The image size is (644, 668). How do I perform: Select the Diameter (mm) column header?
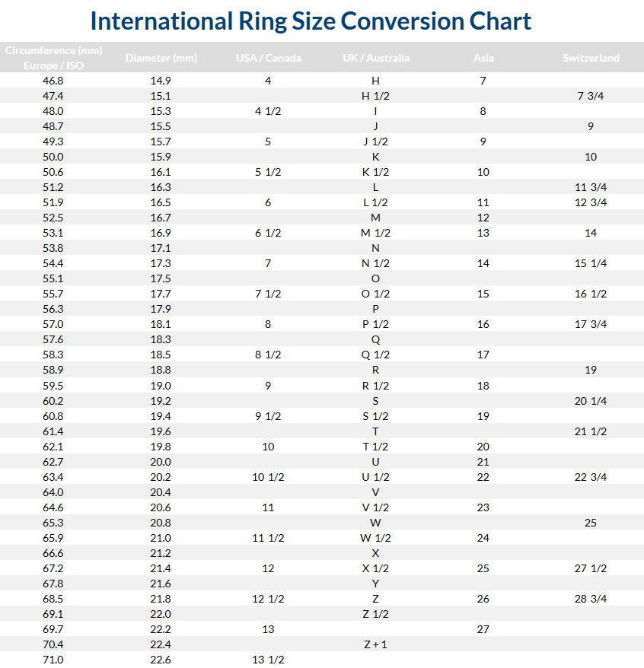[160, 58]
